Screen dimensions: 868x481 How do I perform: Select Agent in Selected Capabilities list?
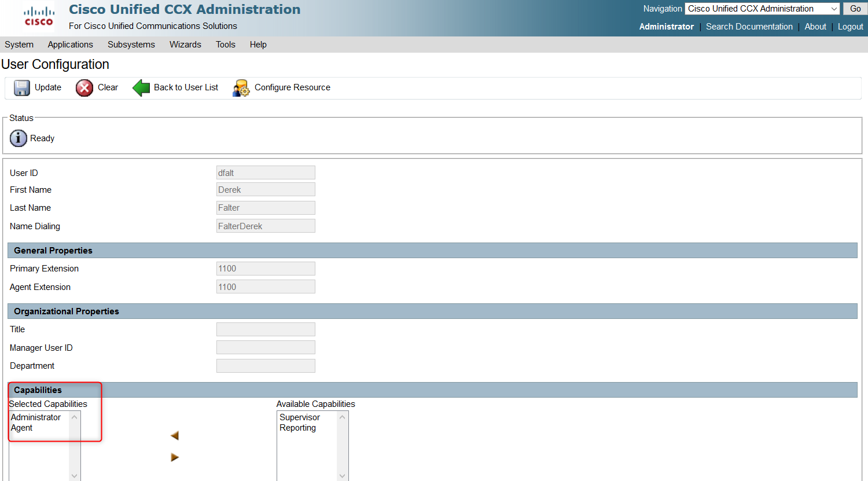point(21,428)
